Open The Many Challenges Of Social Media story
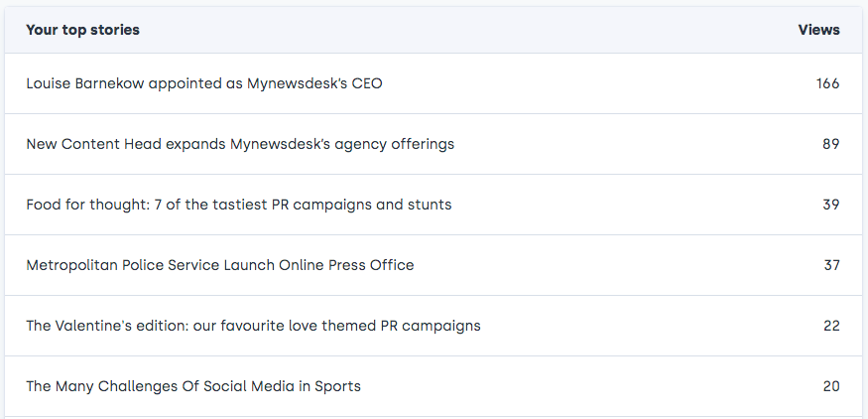 point(193,386)
